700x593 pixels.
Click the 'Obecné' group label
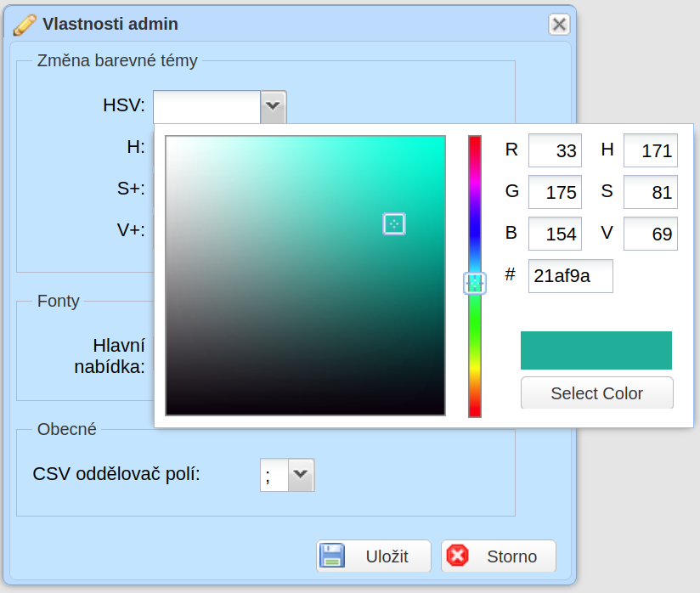tap(67, 429)
